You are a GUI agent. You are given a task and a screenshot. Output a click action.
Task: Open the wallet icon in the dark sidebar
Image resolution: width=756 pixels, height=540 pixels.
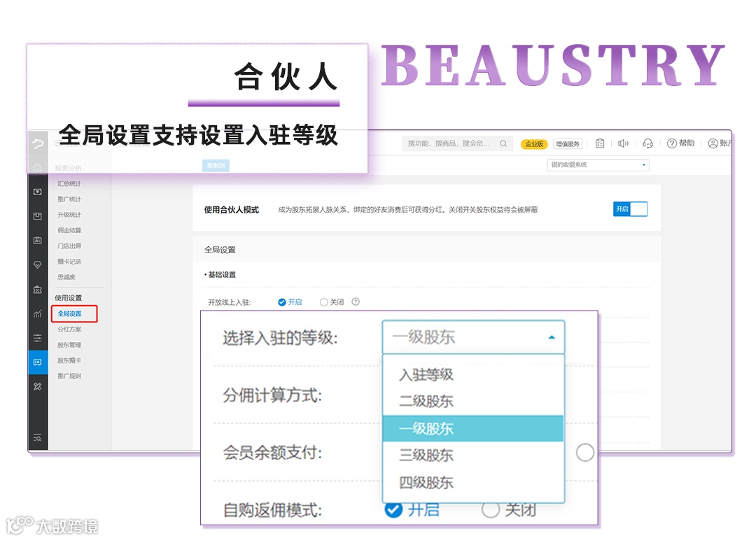(38, 192)
